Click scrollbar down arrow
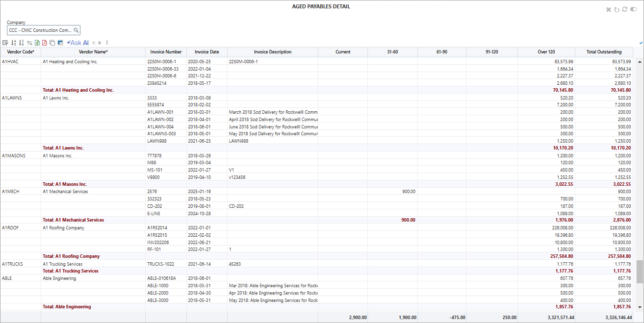644x323 pixels. (x=639, y=307)
